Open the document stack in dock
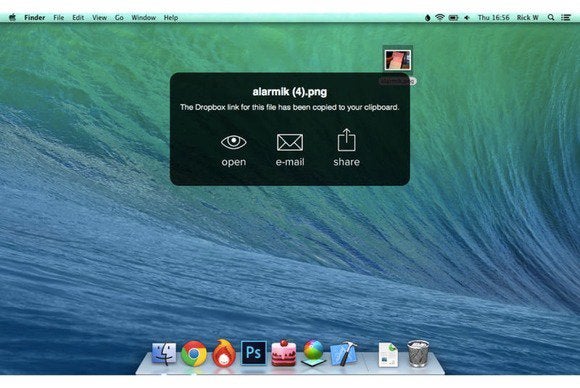The height and width of the screenshot is (388, 580). [388, 355]
